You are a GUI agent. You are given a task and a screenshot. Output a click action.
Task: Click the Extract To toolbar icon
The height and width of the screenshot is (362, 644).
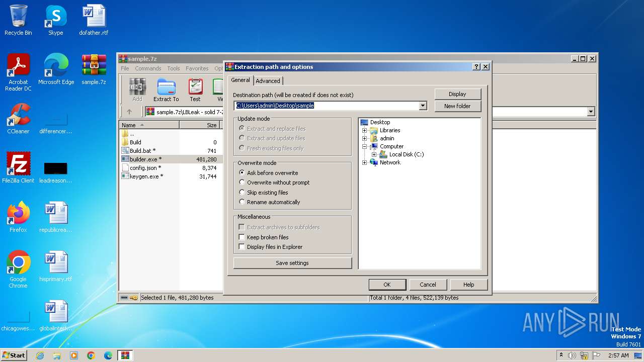click(166, 90)
